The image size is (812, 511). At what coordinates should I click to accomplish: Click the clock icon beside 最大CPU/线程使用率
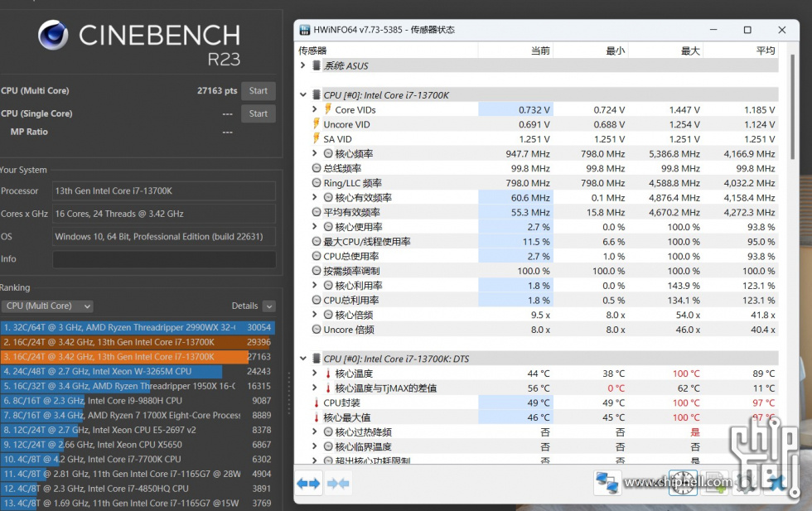click(317, 241)
